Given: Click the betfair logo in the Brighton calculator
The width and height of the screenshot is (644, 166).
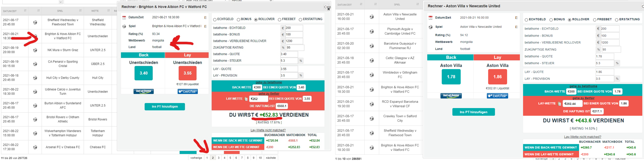Looking at the screenshot, I should [x=187, y=92].
